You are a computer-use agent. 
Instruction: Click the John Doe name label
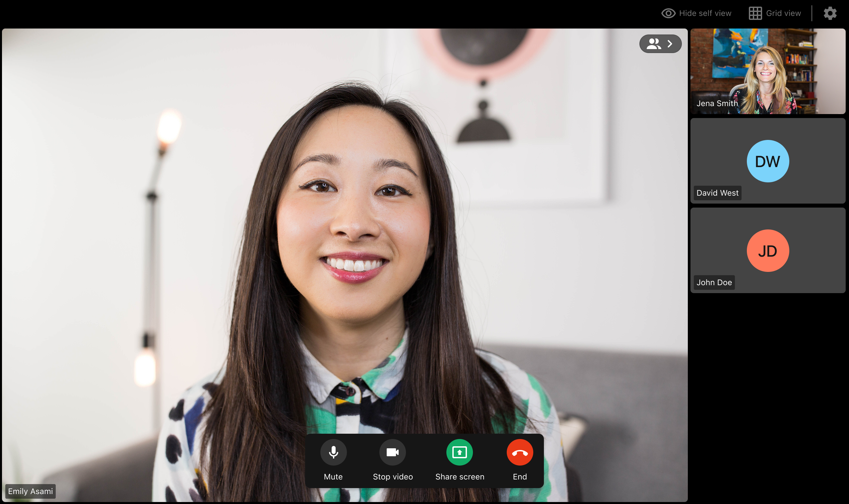click(x=714, y=282)
